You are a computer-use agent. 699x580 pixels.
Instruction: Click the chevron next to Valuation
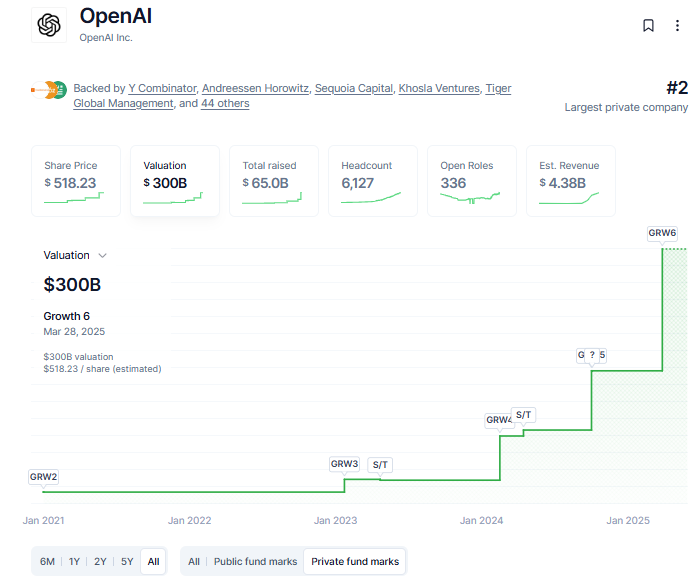pos(103,255)
